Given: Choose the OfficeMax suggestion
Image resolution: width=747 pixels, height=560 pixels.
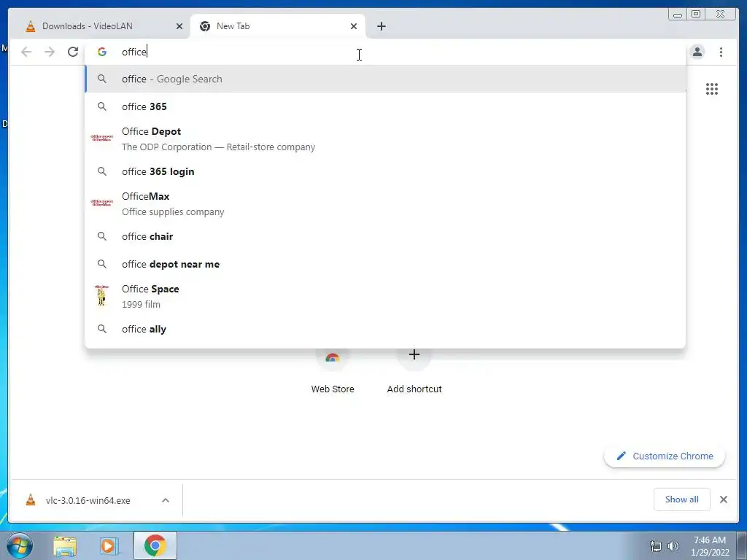Looking at the screenshot, I should tap(385, 204).
